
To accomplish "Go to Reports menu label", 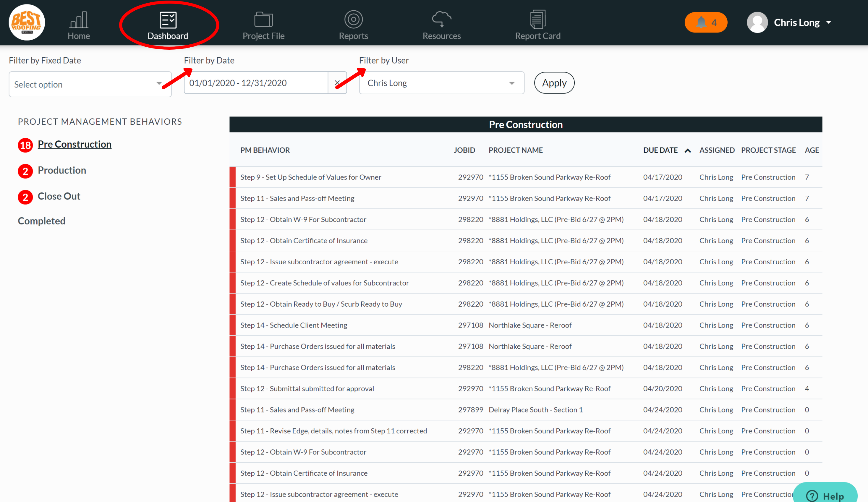I will tap(353, 36).
